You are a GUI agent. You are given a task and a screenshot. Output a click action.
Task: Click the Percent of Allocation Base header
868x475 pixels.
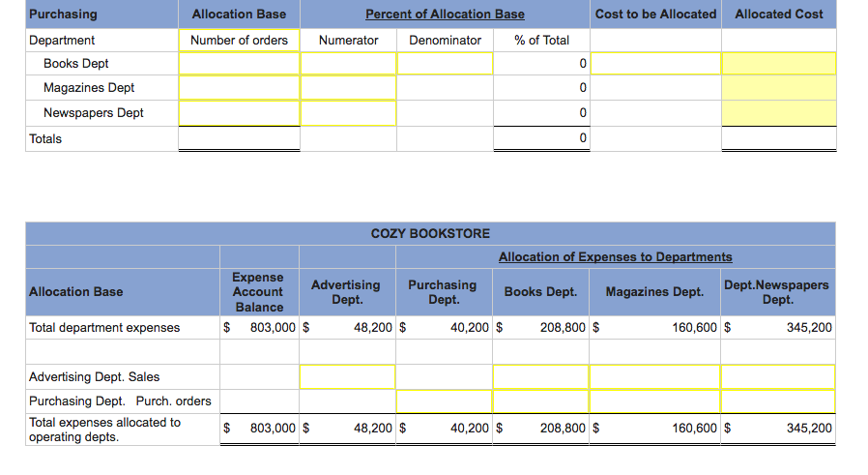coord(445,15)
